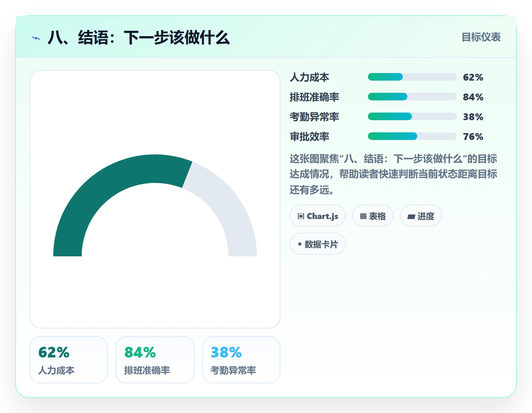Click the 审批效率 label in the progress list
Viewport: 532px width, 413px height.
click(309, 137)
